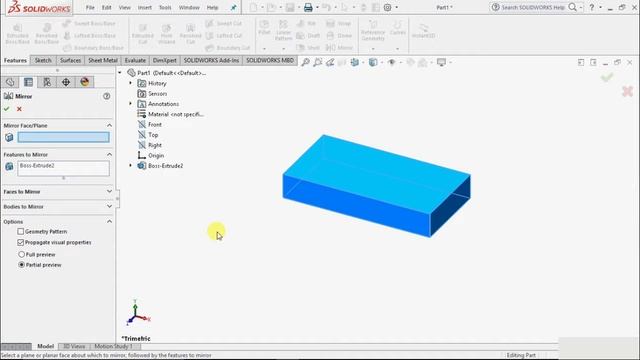Viewport: 640px width, 360px height.
Task: Expand the Boss-Extrude2 tree node
Action: (x=131, y=165)
